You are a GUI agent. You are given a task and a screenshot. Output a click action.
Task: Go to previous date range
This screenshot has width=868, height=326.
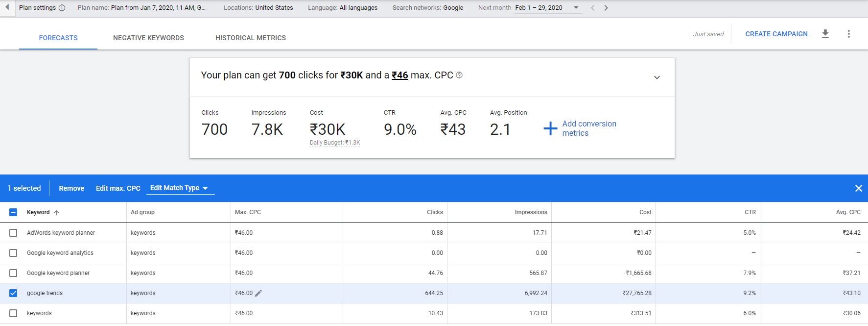coord(593,8)
